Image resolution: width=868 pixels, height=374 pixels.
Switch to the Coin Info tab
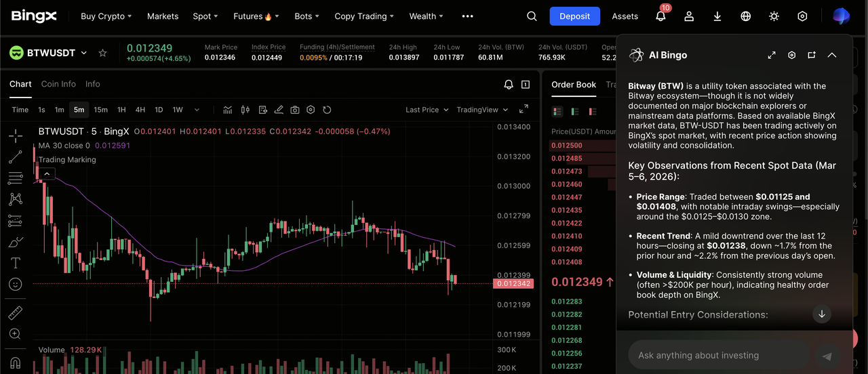pos(58,84)
